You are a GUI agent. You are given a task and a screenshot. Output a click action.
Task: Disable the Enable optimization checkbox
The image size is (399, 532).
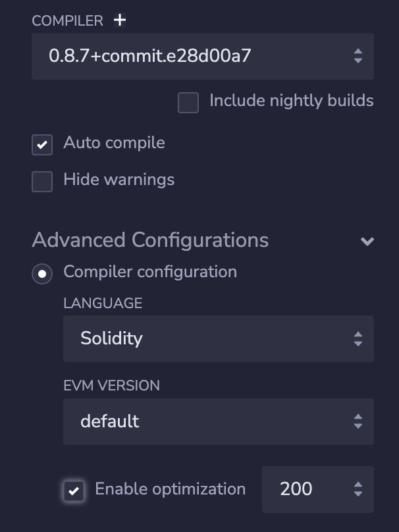74,491
